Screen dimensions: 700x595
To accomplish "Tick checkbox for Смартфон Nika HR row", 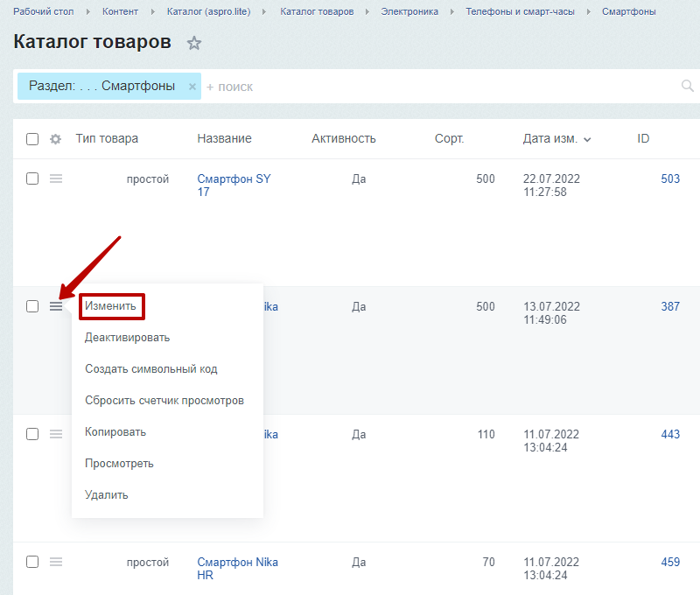I will point(32,562).
